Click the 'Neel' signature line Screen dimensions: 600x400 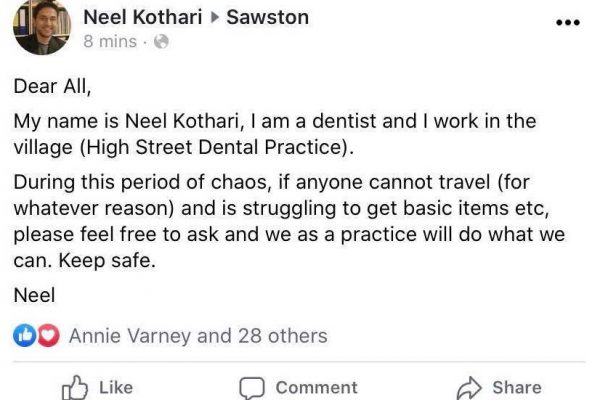click(34, 296)
